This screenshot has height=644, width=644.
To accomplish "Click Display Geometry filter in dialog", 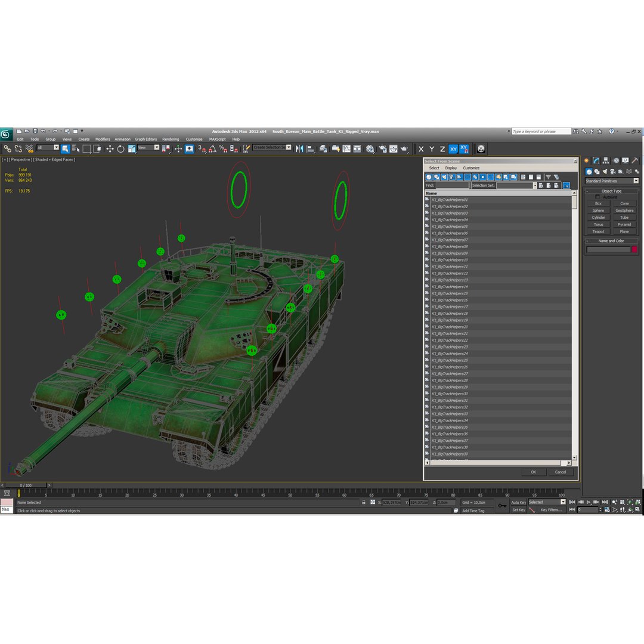I will click(x=429, y=177).
